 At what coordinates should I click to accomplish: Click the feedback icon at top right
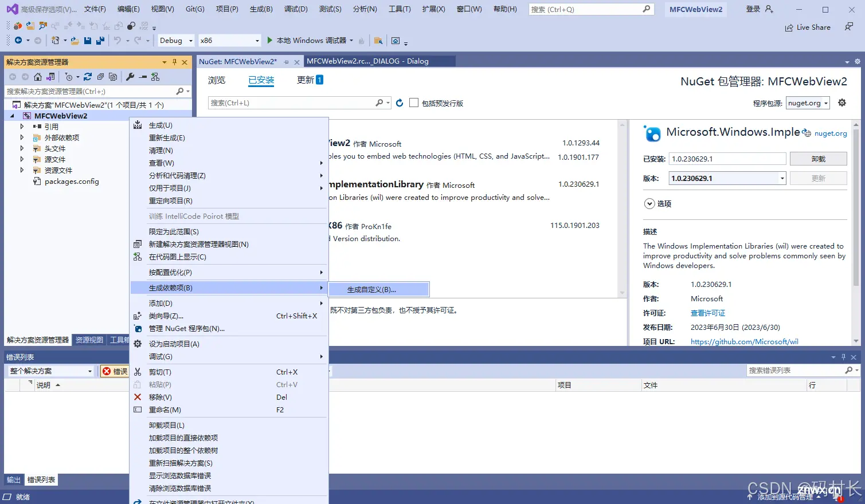[x=849, y=27]
